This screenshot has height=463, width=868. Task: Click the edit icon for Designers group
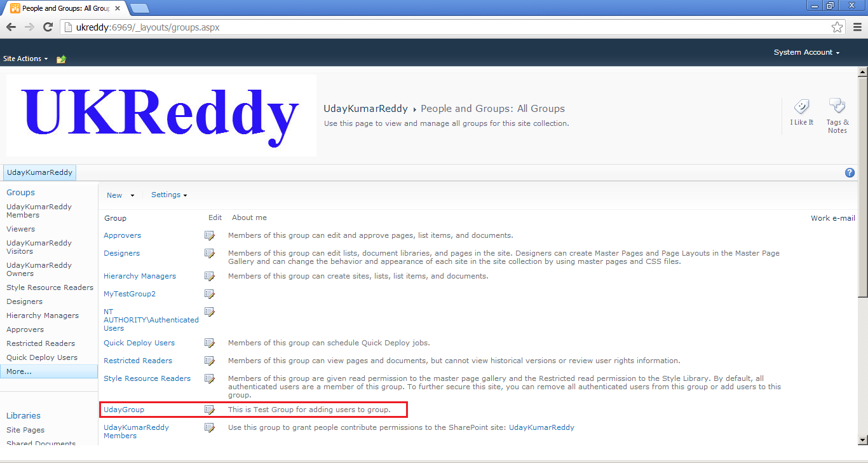click(x=209, y=253)
